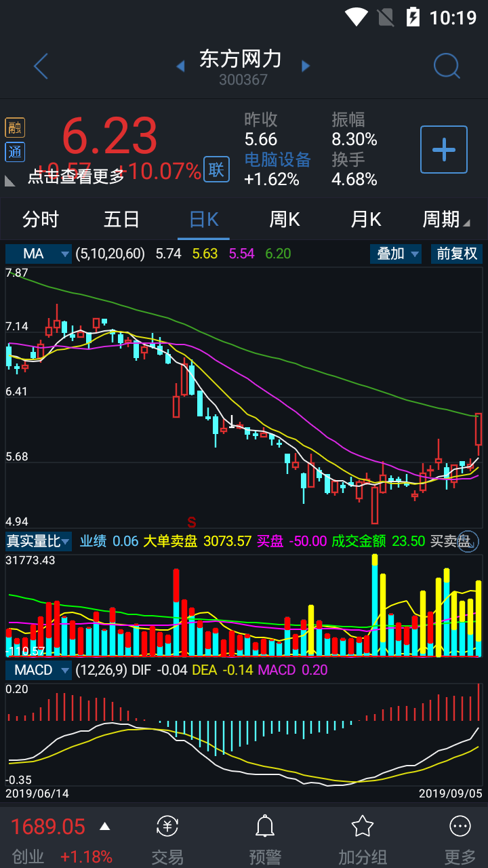Screen dimensions: 488x868
Task: Tap the MACD parameters (12,26,9)
Action: click(x=101, y=670)
